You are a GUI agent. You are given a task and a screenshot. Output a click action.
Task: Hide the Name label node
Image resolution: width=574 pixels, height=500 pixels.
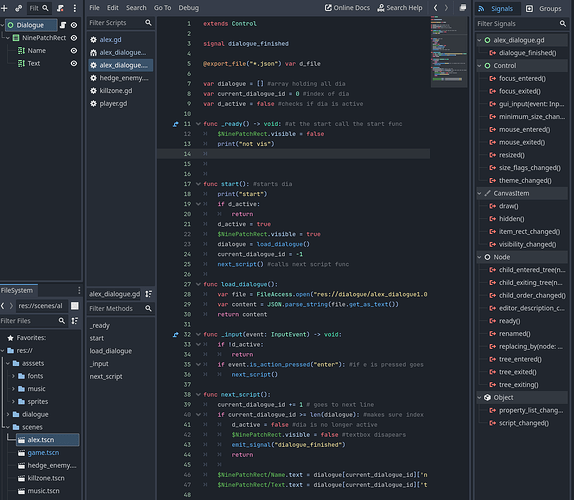pos(74,51)
